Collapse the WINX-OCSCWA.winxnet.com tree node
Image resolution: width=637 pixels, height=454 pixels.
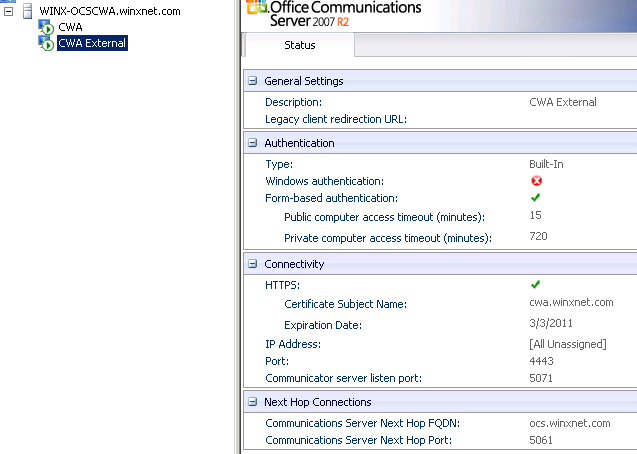tap(8, 11)
